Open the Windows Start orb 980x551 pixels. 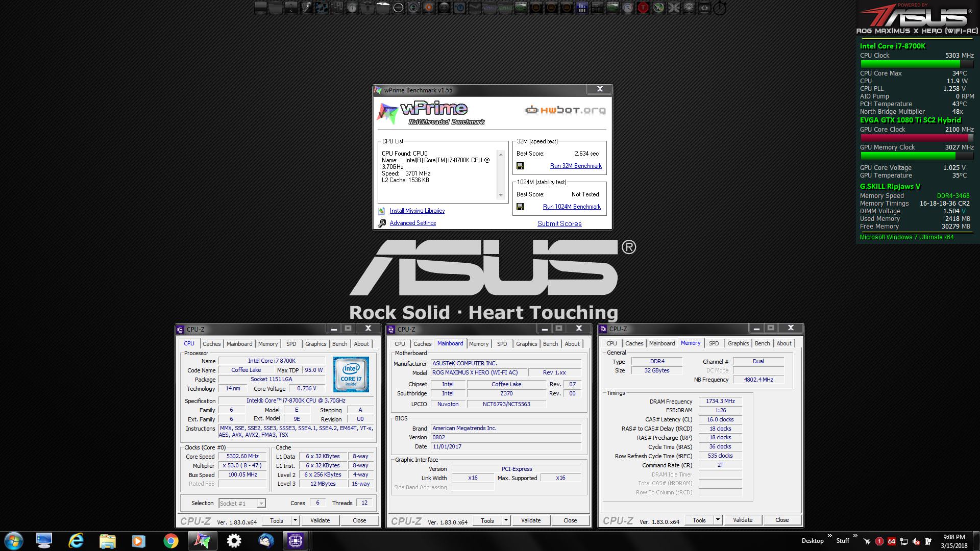(x=13, y=541)
